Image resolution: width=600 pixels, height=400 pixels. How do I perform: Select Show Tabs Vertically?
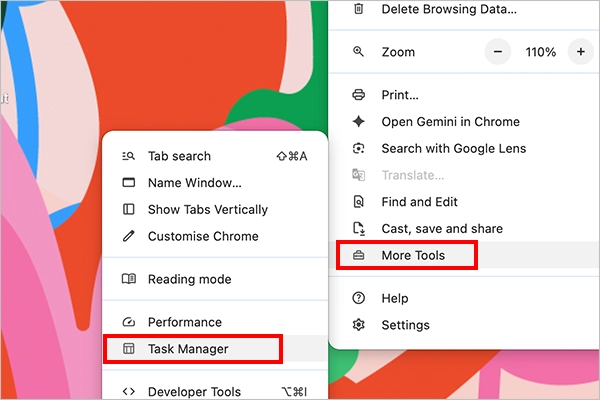pyautogui.click(x=215, y=209)
